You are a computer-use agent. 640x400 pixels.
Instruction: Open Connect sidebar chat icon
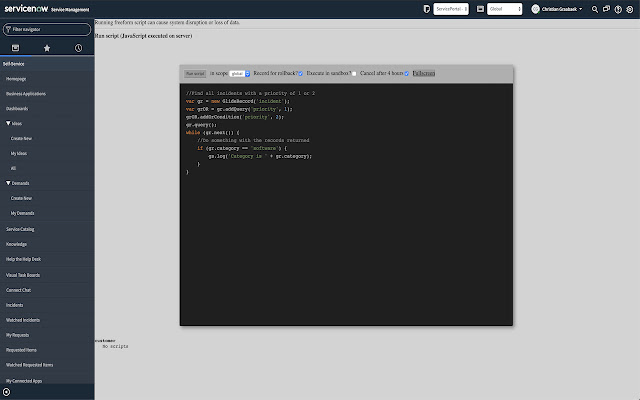tap(607, 9)
